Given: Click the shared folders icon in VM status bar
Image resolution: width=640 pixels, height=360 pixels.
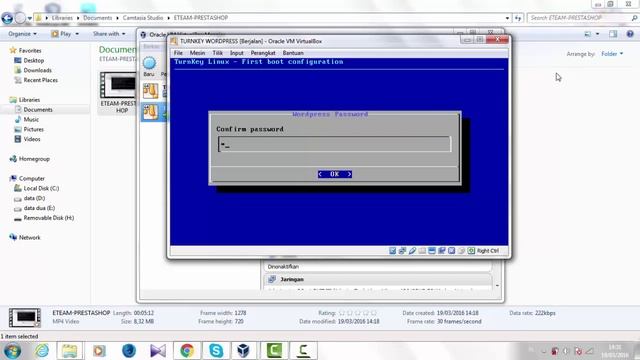Looking at the screenshot, I should click(x=422, y=251).
